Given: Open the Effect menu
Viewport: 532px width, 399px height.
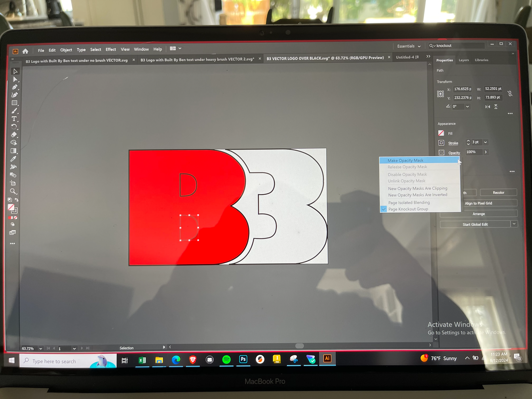Looking at the screenshot, I should point(111,49).
